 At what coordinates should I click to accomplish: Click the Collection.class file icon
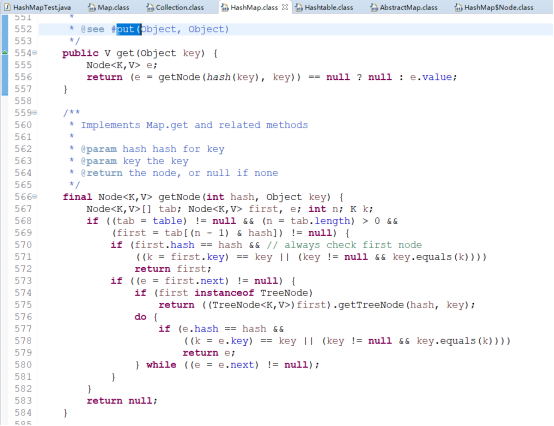pos(150,7)
